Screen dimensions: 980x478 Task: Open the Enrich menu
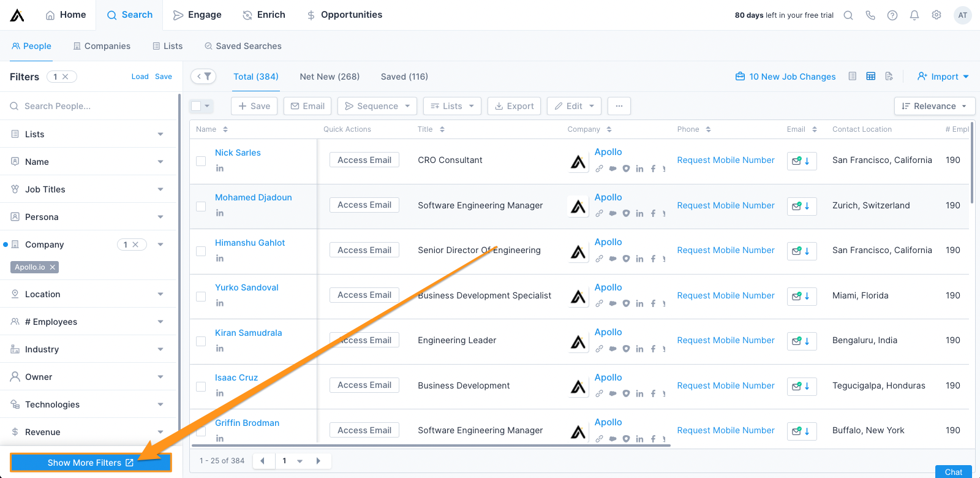click(x=264, y=15)
